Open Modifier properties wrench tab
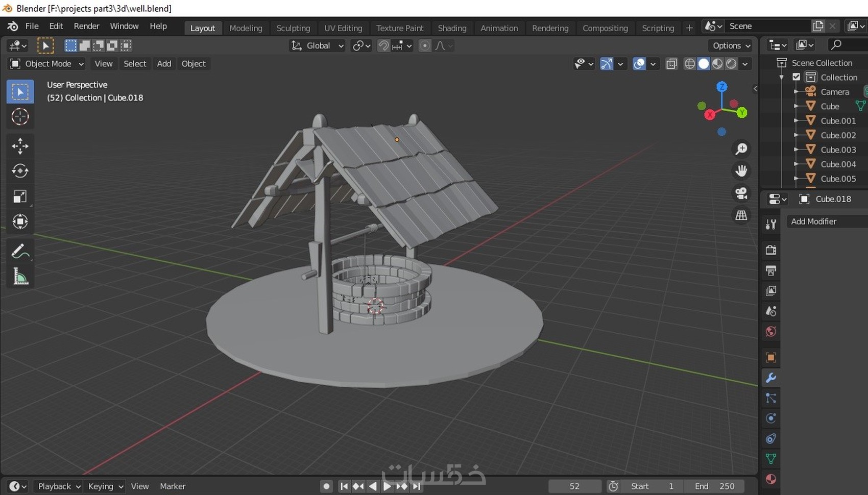This screenshot has width=868, height=495. click(x=770, y=378)
